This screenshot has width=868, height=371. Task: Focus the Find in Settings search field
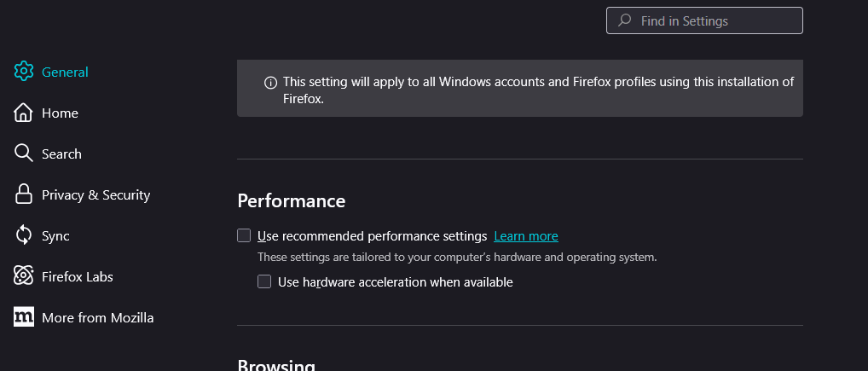(x=716, y=20)
